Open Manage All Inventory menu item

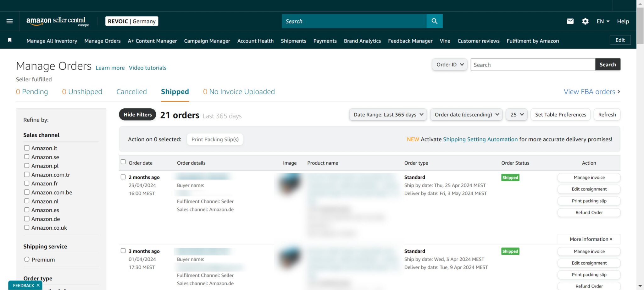52,41
